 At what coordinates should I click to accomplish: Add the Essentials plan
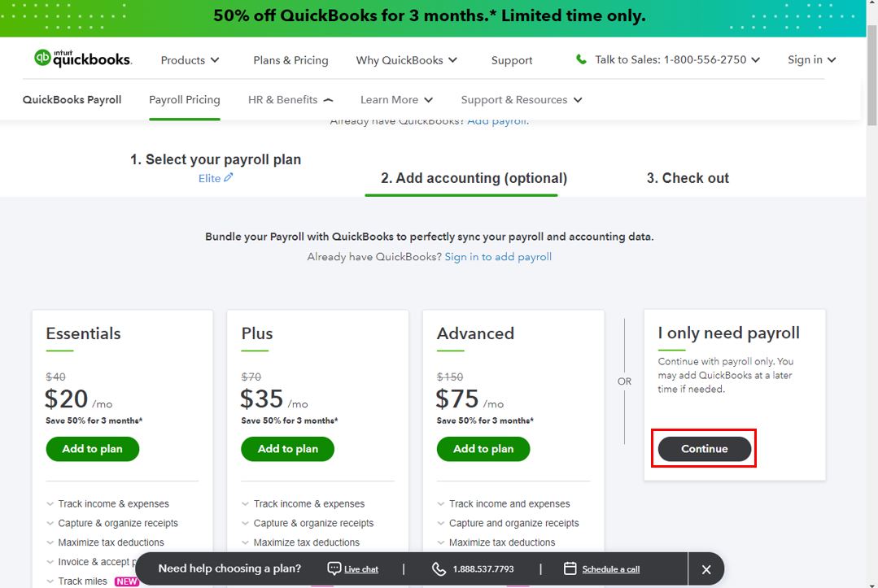point(93,449)
